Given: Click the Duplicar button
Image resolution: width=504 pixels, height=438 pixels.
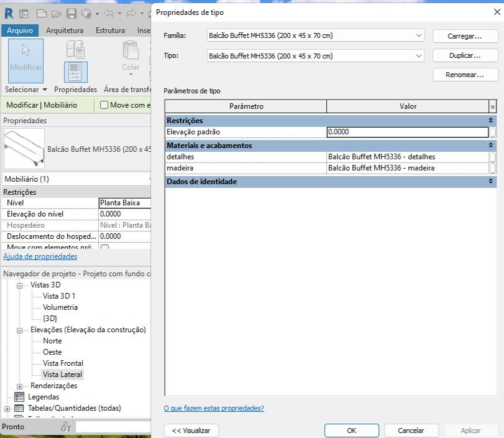Looking at the screenshot, I should pyautogui.click(x=465, y=55).
